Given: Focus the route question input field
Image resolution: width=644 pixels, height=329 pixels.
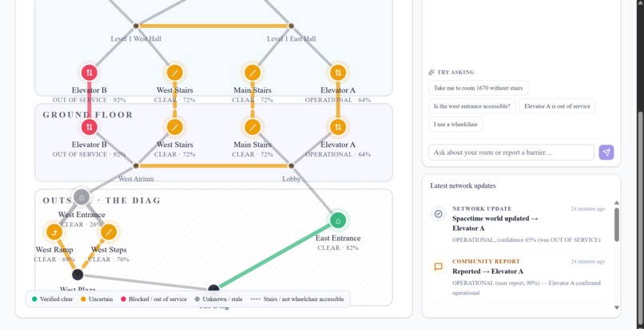Looking at the screenshot, I should click(x=511, y=153).
